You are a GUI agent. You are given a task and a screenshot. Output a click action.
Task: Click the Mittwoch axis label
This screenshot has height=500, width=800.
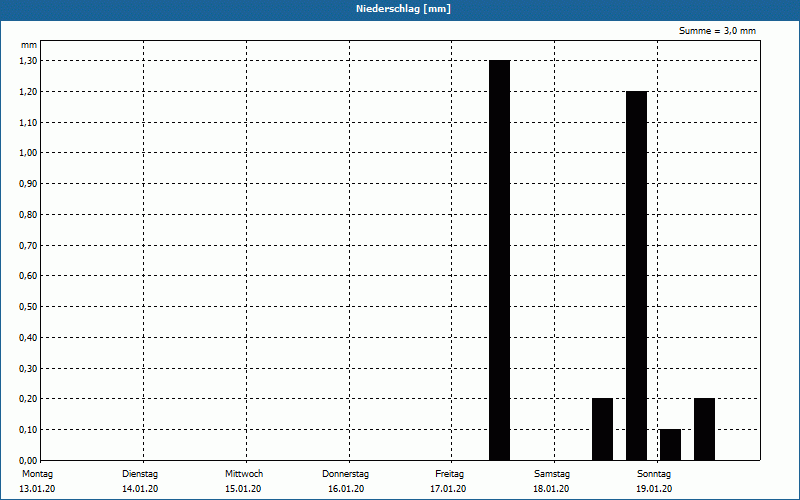tap(244, 474)
